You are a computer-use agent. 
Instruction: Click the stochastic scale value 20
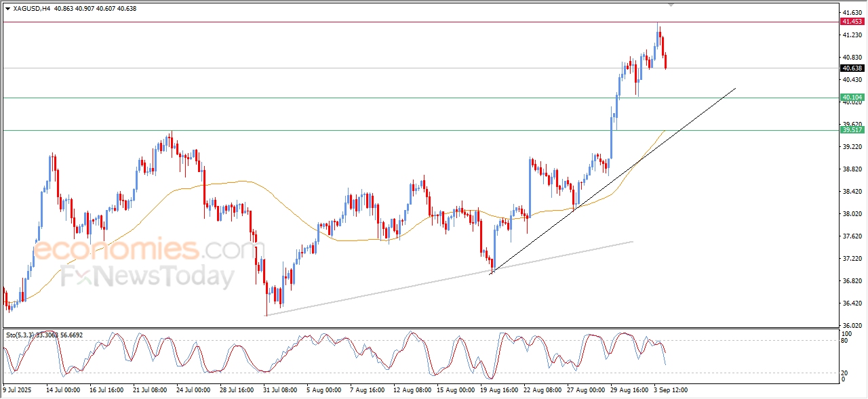[x=845, y=373]
